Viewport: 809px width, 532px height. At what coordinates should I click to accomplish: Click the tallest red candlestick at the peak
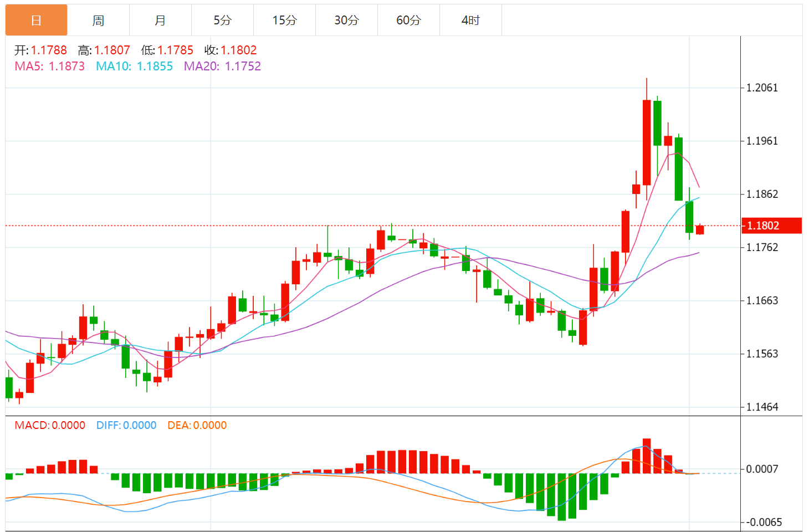tap(647, 142)
